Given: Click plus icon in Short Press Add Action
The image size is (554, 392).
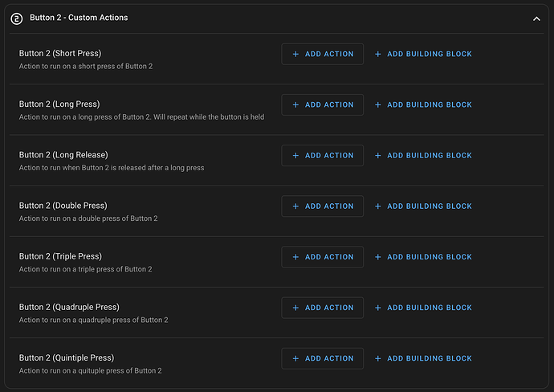Looking at the screenshot, I should (295, 54).
